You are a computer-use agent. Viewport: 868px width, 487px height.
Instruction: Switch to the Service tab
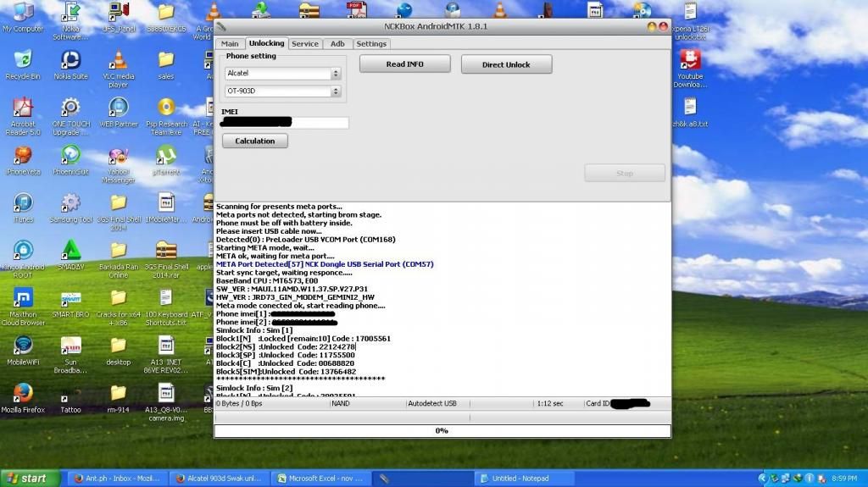[305, 44]
